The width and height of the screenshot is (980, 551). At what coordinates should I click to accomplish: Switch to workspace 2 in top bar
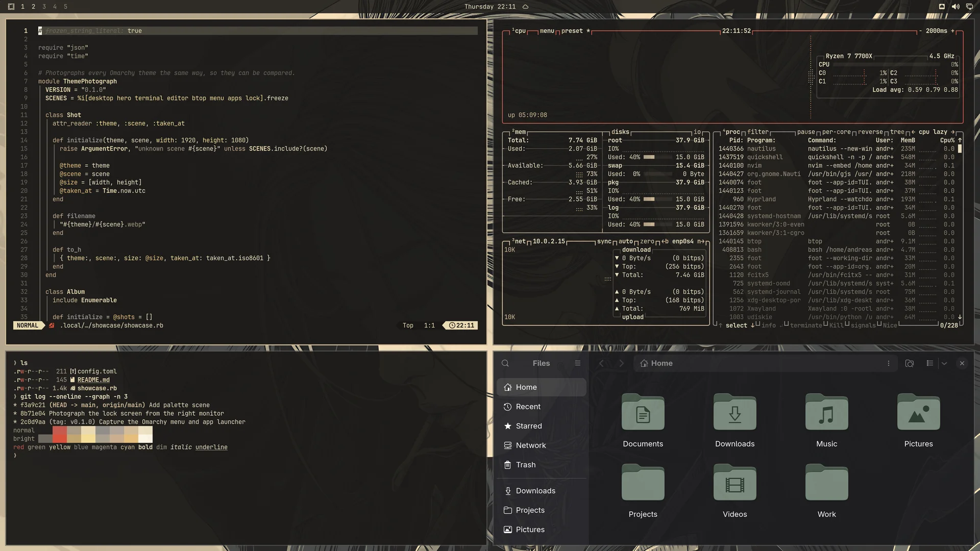click(x=33, y=7)
